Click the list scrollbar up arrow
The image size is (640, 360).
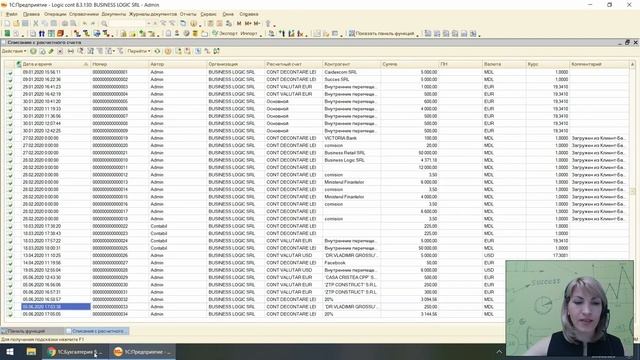tap(632, 64)
